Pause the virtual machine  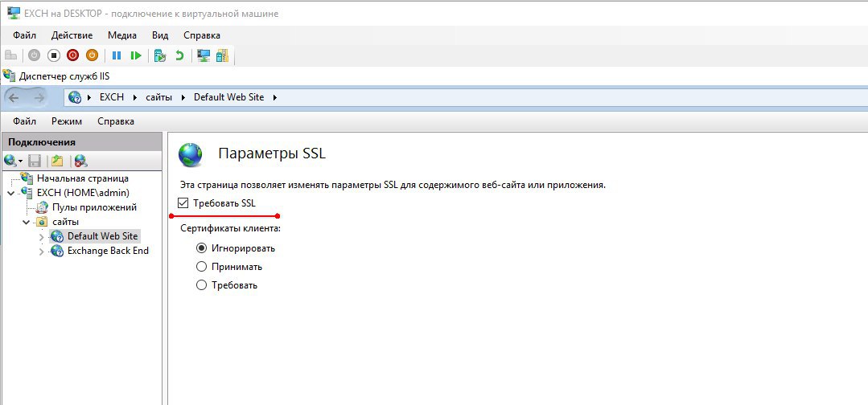[x=117, y=55]
